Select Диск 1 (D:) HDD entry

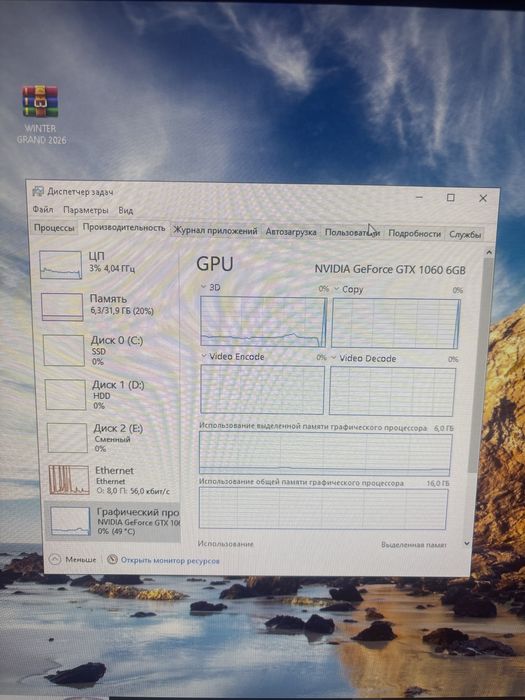(110, 395)
